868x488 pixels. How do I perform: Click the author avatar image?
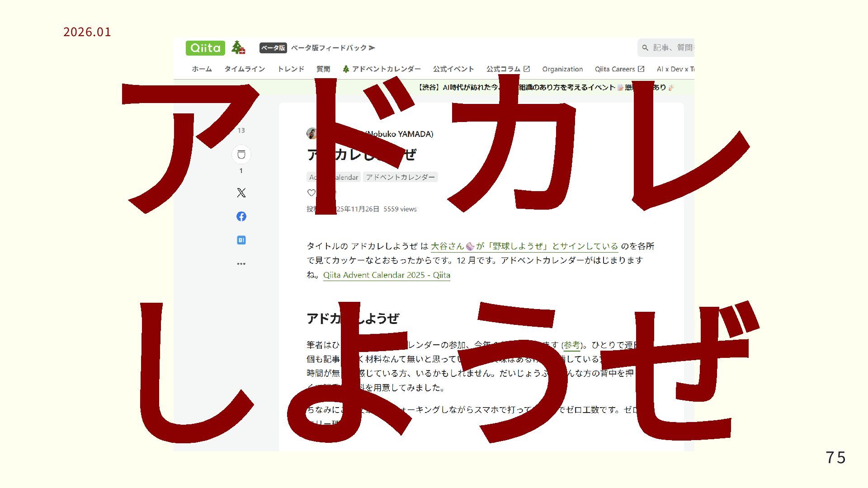tap(311, 133)
